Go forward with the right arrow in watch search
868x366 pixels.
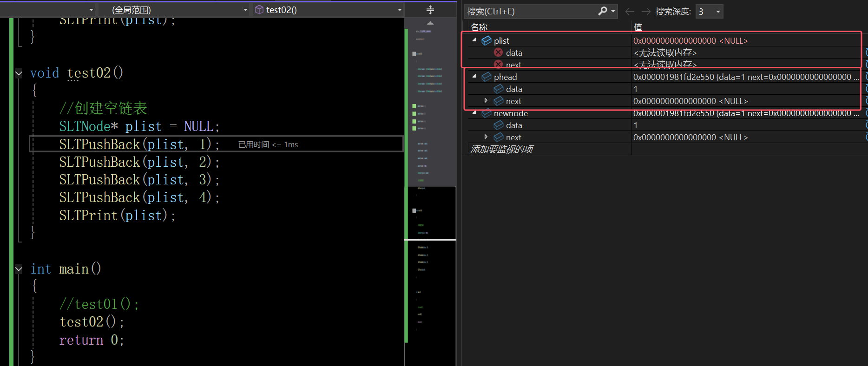[646, 11]
